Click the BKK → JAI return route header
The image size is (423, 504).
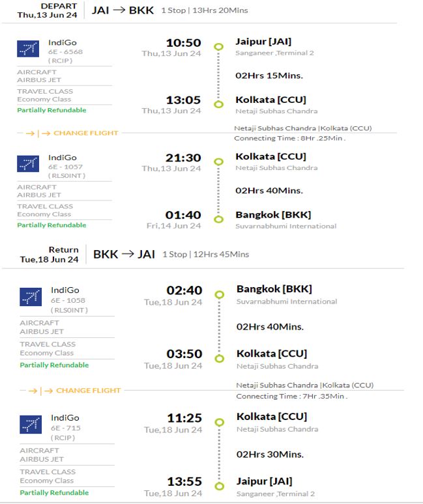click(x=124, y=254)
